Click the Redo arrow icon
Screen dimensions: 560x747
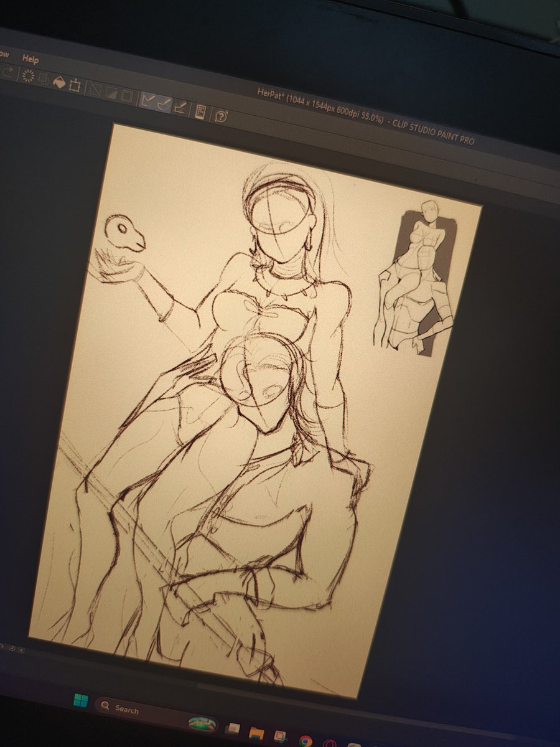click(9, 73)
